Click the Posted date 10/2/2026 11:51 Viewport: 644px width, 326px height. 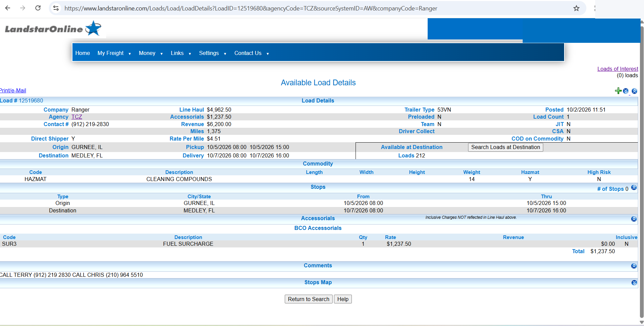coord(586,110)
